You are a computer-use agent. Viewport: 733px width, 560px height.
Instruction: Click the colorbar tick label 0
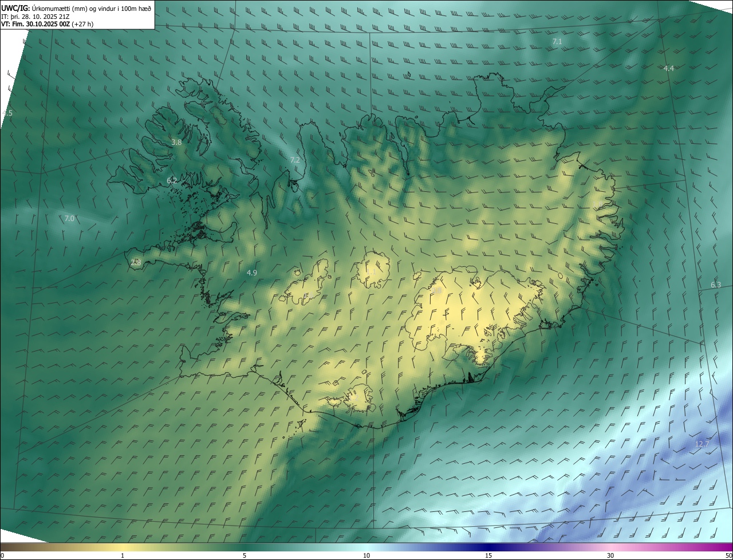point(2,555)
